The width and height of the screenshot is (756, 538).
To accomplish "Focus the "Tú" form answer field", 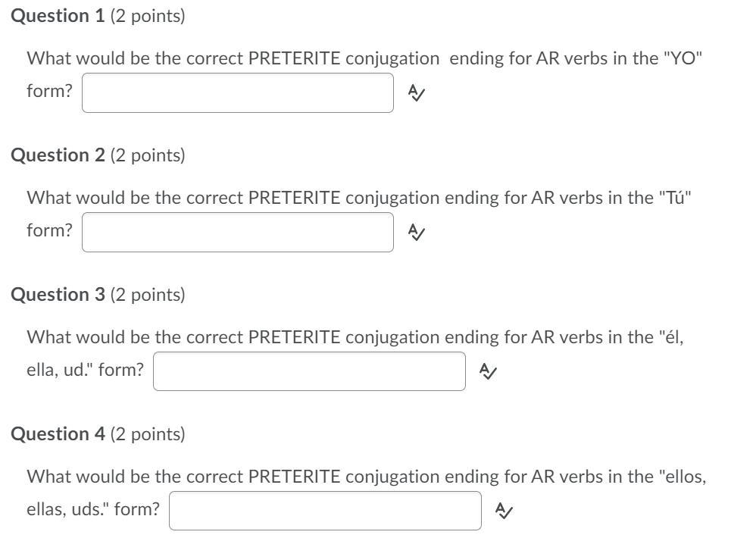I will [237, 232].
